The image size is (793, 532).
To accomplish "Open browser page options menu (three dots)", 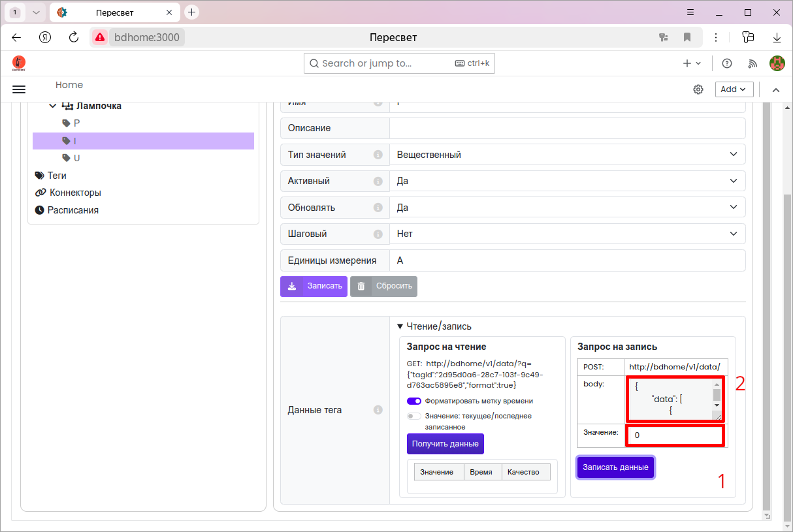I will [716, 37].
